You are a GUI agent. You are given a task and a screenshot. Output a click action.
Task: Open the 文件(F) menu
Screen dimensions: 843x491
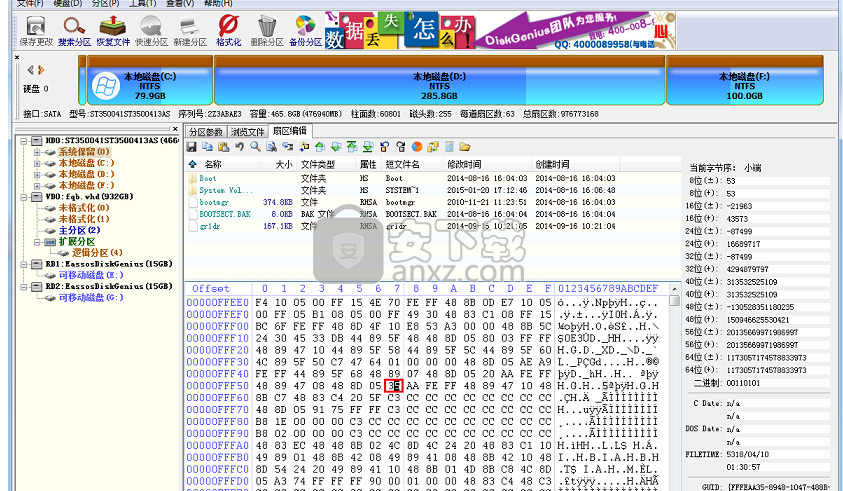(30, 3)
